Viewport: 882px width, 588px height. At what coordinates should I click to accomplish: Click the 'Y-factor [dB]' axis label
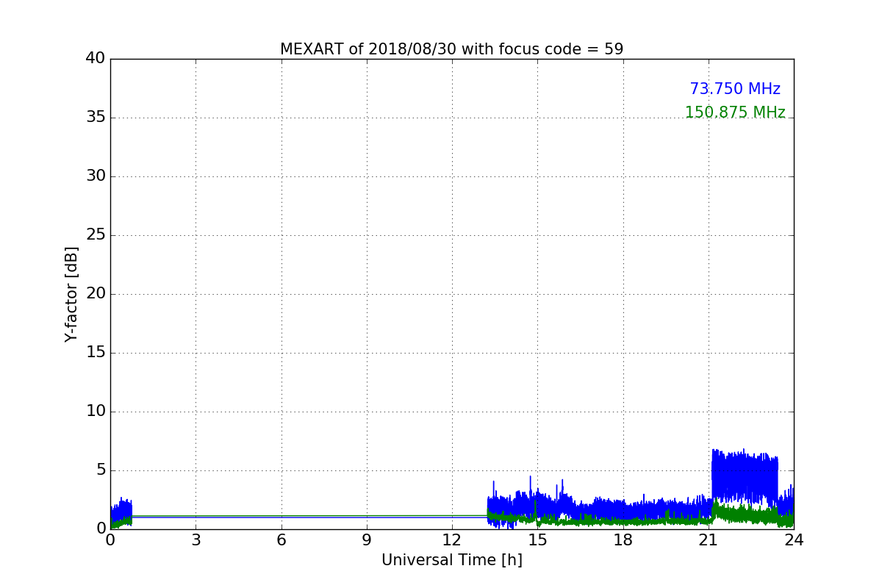71,294
